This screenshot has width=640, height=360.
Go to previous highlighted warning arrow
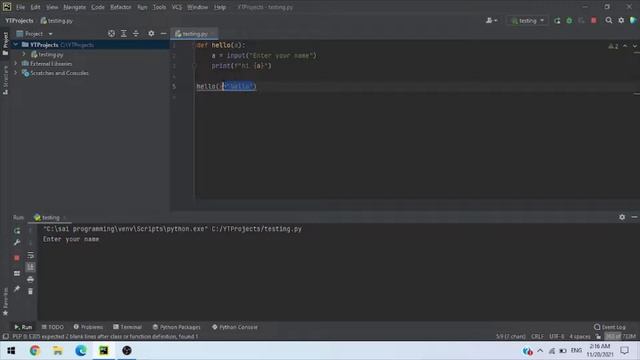tap(625, 46)
